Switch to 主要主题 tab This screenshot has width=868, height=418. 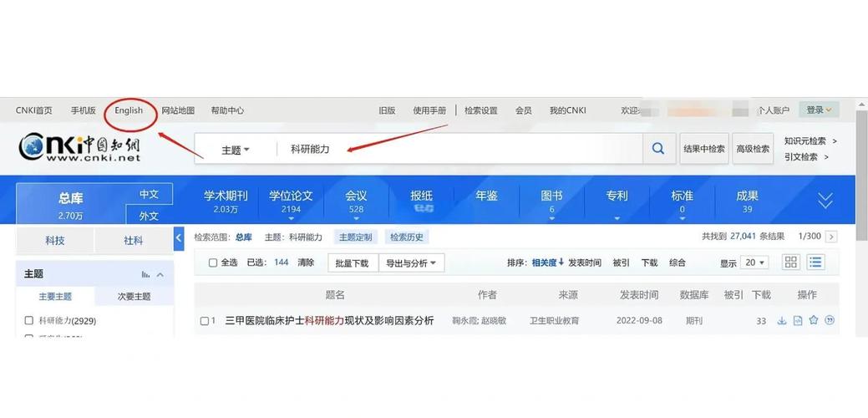pyautogui.click(x=55, y=296)
